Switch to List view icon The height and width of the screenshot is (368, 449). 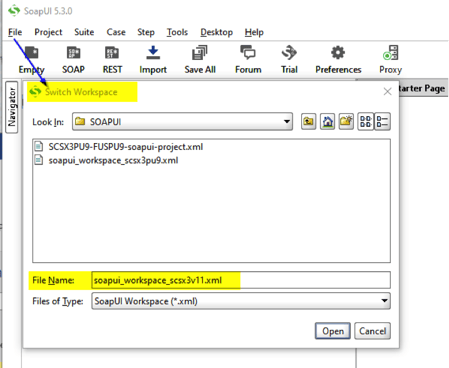(366, 121)
